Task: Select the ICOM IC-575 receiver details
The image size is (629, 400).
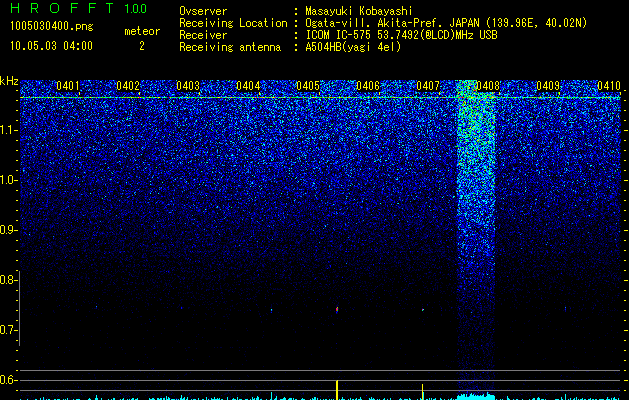Action: point(402,35)
